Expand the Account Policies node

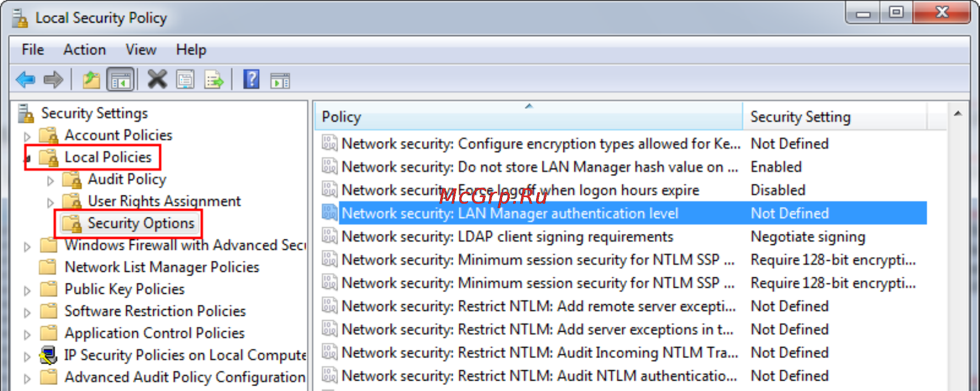pos(27,136)
